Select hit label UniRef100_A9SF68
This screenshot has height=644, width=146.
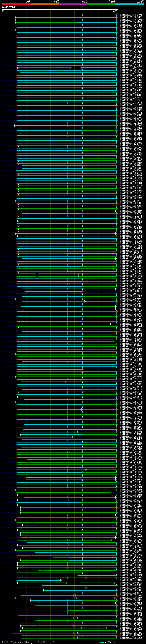(x=131, y=47)
